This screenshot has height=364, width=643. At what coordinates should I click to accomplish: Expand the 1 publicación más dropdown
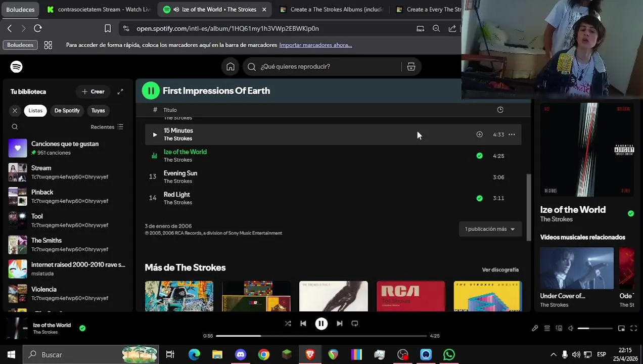[490, 229]
